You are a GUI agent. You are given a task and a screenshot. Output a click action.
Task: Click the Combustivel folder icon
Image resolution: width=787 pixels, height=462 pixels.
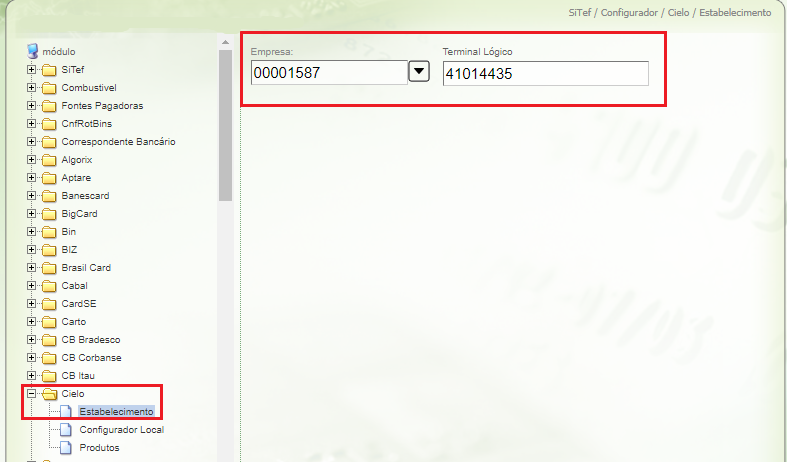(x=49, y=88)
